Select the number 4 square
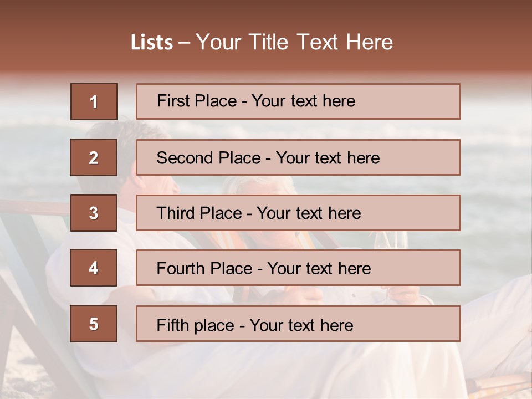Screen dimensions: 532x399 coord(94,268)
